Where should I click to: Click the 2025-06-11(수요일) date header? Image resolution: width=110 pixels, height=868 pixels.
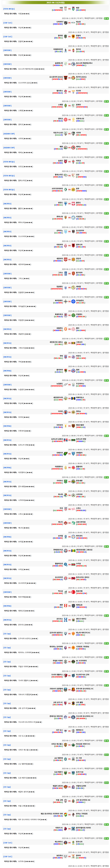(55, 2)
